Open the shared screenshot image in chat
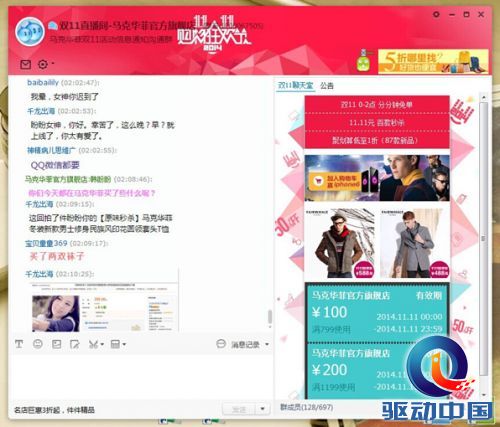 coord(105,307)
